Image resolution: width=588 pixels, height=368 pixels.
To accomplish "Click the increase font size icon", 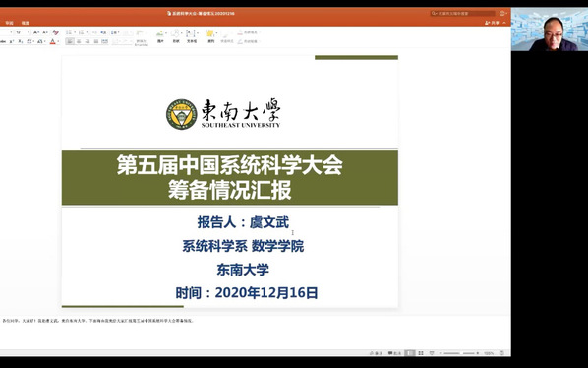I will pyautogui.click(x=36, y=32).
